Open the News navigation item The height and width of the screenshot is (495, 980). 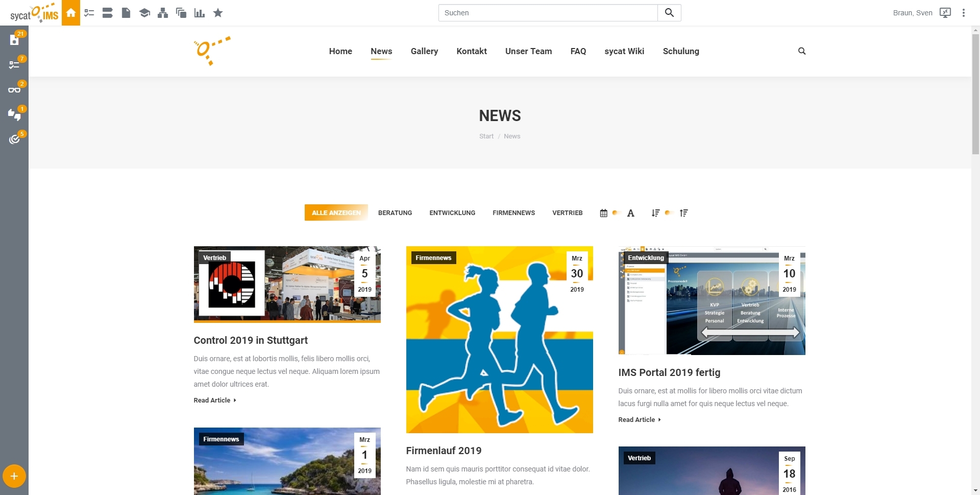[381, 51]
